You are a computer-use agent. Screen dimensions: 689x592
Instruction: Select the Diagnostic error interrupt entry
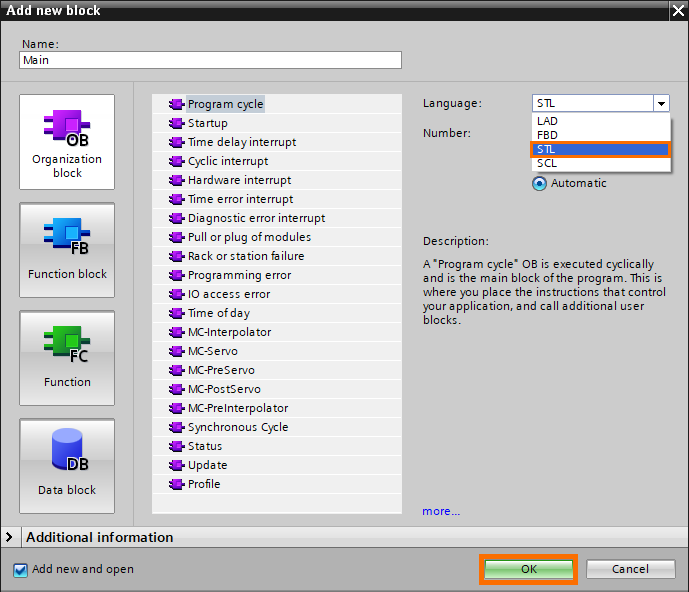coord(277,218)
